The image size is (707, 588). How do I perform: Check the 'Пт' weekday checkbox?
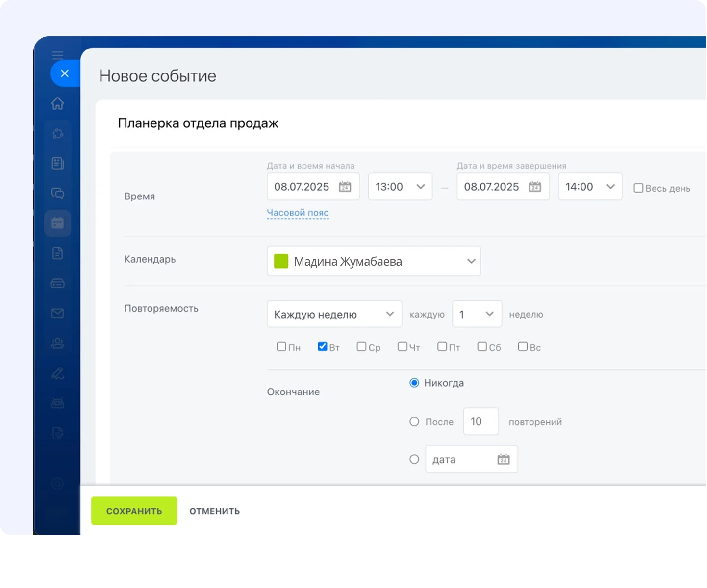coord(442,346)
